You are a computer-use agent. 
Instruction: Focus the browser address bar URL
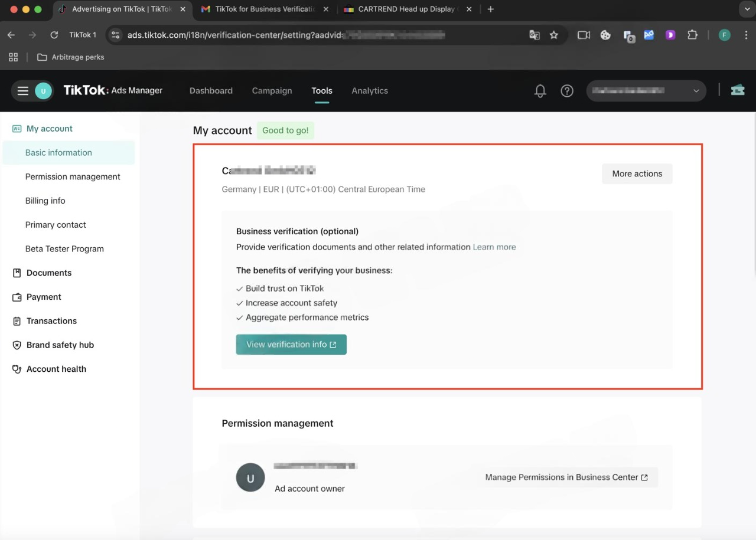click(x=286, y=35)
